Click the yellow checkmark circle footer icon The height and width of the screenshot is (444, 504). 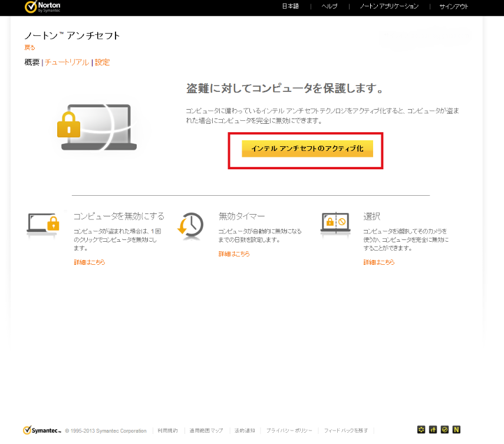coord(444,429)
